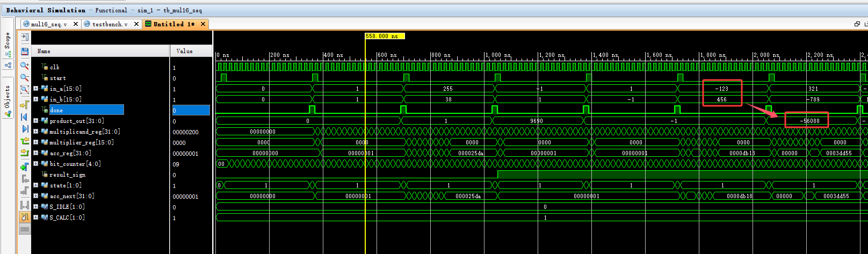Image resolution: width=868 pixels, height=254 pixels.
Task: Click the 255 segment of in_a waveform
Action: click(448, 89)
